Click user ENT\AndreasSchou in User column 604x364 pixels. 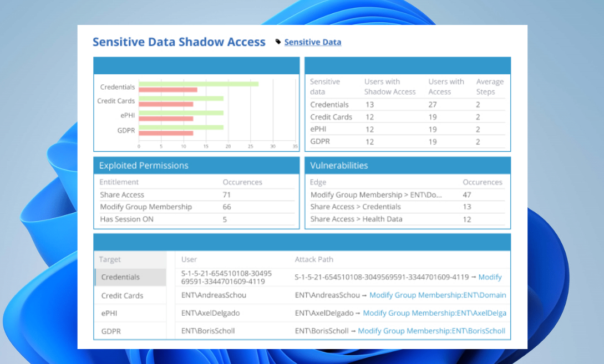click(214, 295)
